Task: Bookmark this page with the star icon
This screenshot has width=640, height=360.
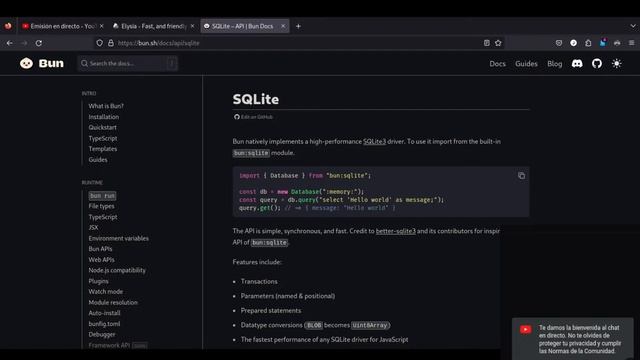Action: (x=498, y=43)
